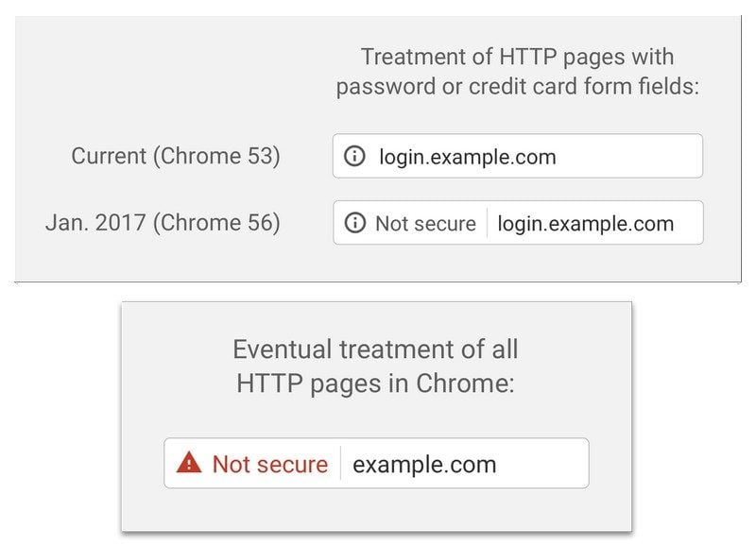Click divider between gray Not secure and URL
Screen dimensions: 756x546
point(487,223)
